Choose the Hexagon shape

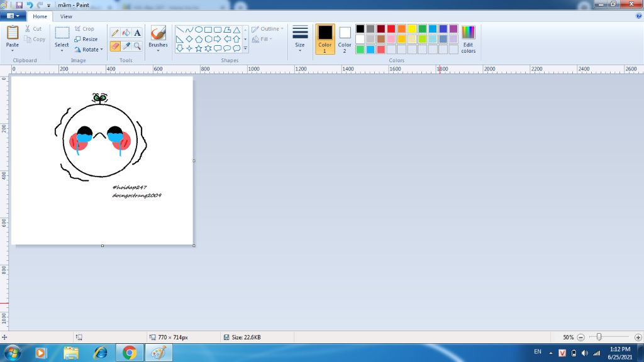(x=208, y=40)
